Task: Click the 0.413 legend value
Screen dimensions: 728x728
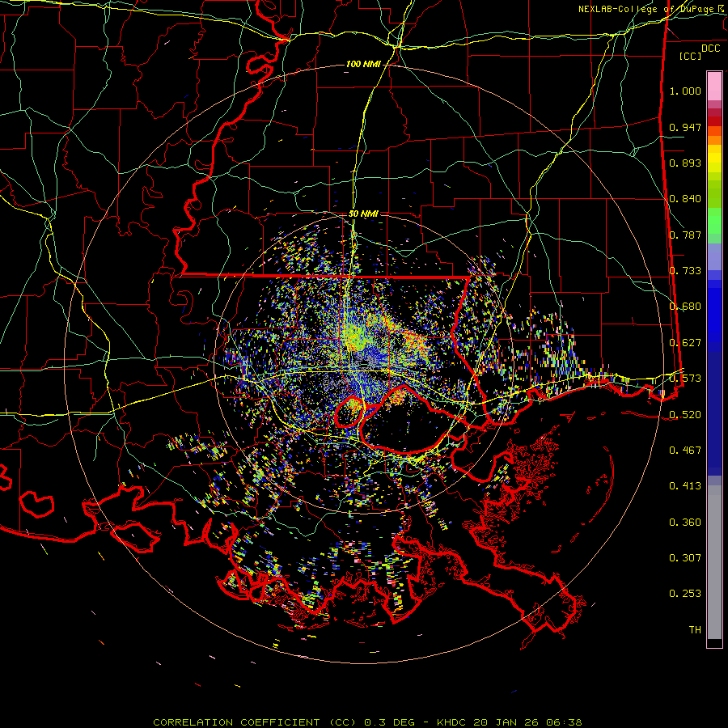Action: pyautogui.click(x=685, y=486)
